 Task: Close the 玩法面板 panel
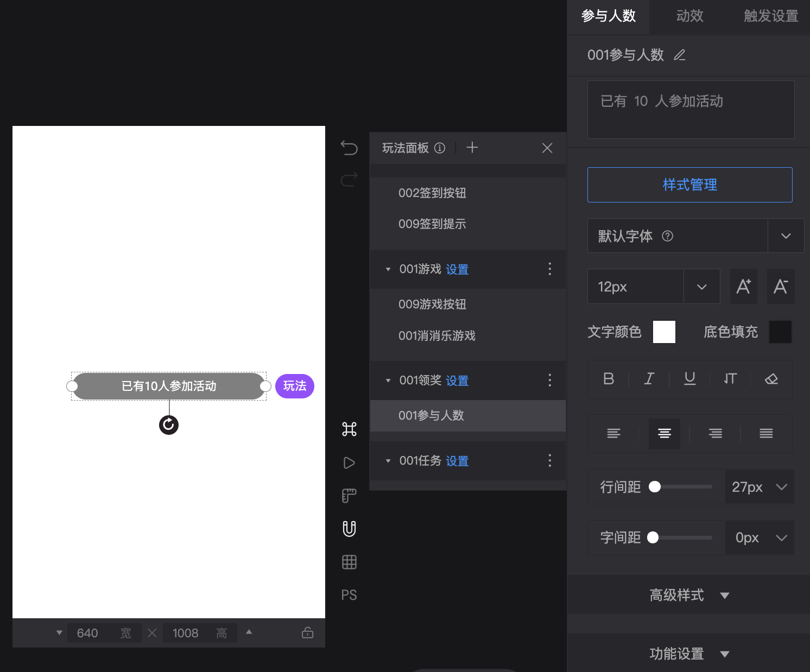click(x=547, y=148)
